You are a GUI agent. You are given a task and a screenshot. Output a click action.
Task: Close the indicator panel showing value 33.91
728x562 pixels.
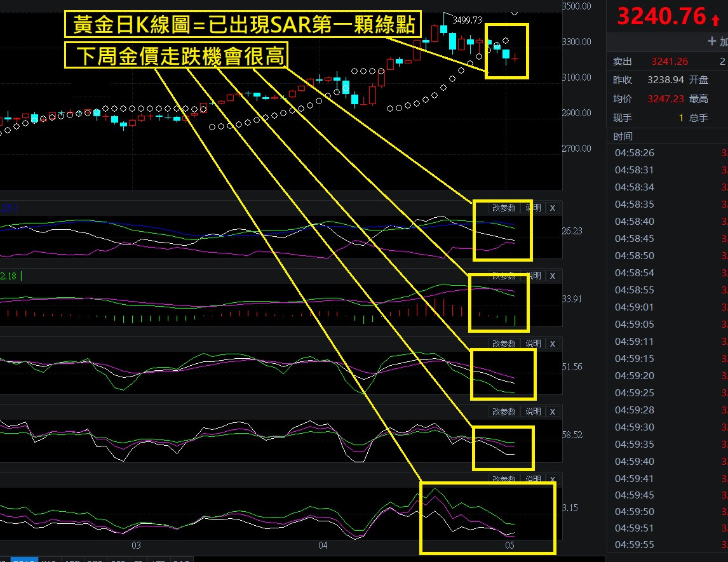tap(552, 276)
